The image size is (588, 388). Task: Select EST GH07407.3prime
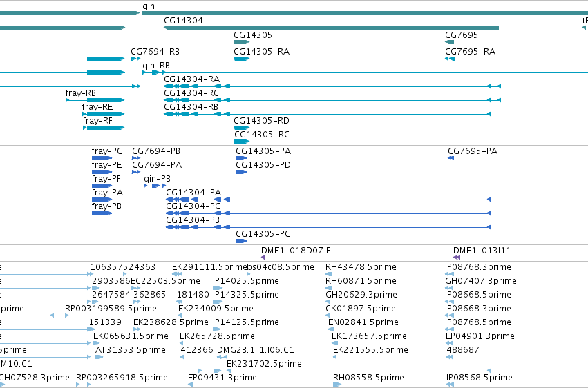481,281
